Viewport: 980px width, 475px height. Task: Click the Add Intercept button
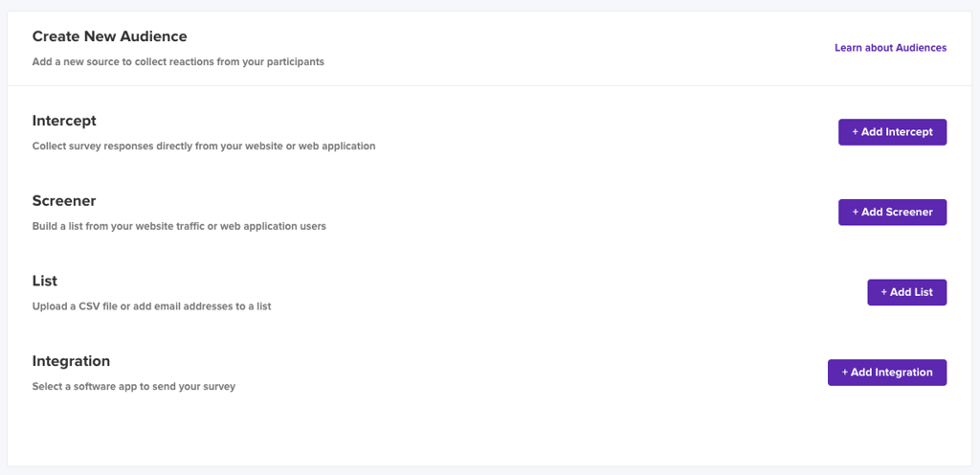click(x=892, y=132)
